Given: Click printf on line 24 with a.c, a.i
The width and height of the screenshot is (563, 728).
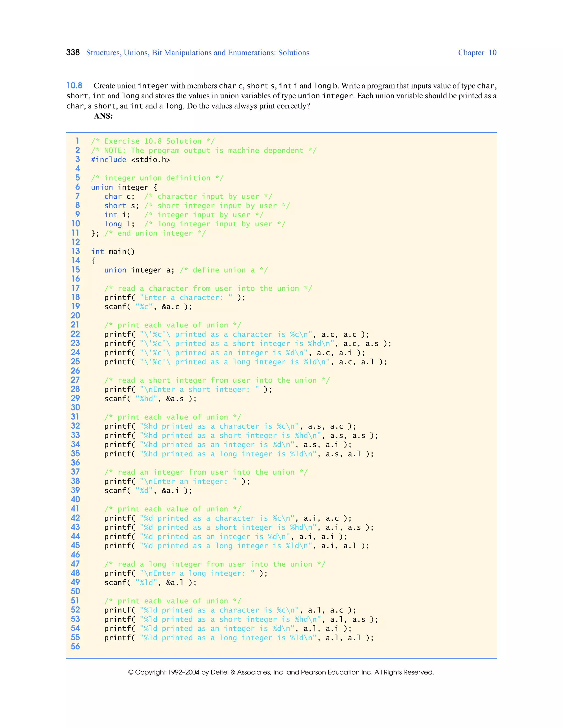Looking at the screenshot, I should [x=235, y=353].
